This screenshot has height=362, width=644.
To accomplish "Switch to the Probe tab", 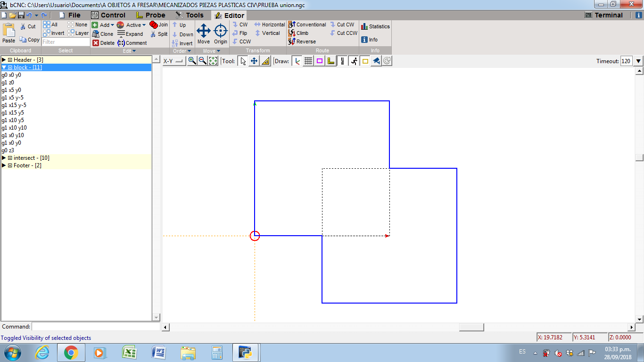I will tap(150, 15).
